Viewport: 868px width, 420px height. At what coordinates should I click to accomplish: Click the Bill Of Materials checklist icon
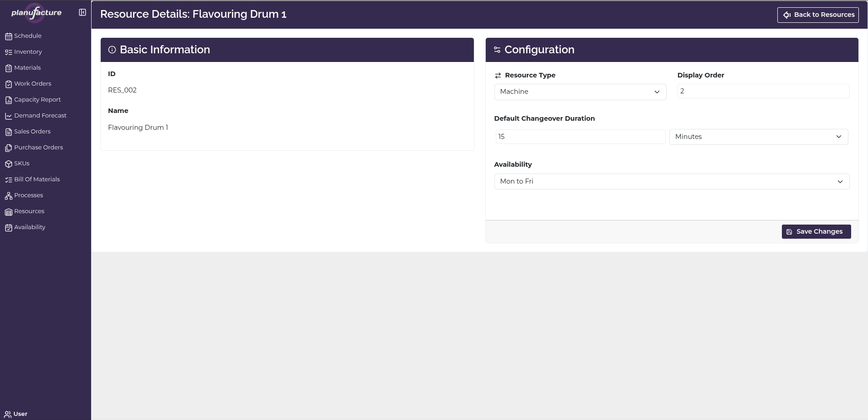point(8,180)
